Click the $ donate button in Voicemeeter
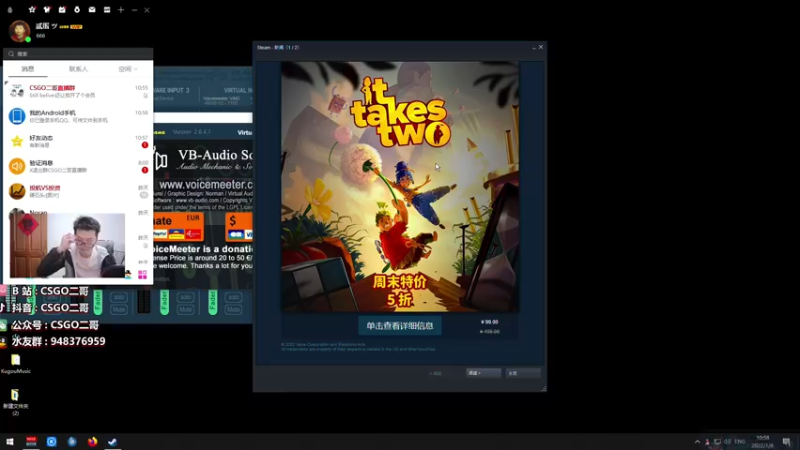The height and width of the screenshot is (450, 800). (239, 227)
